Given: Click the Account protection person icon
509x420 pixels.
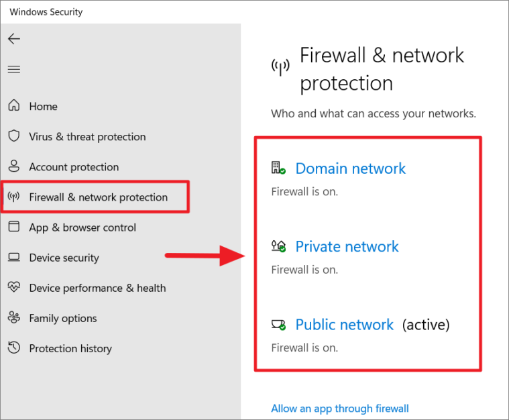Looking at the screenshot, I should (x=14, y=166).
